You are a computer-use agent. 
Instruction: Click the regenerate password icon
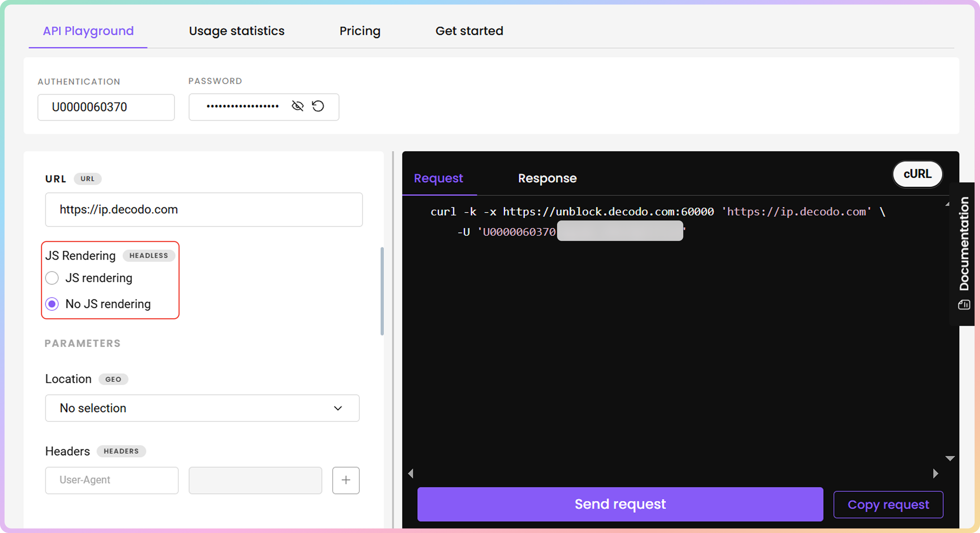[318, 106]
